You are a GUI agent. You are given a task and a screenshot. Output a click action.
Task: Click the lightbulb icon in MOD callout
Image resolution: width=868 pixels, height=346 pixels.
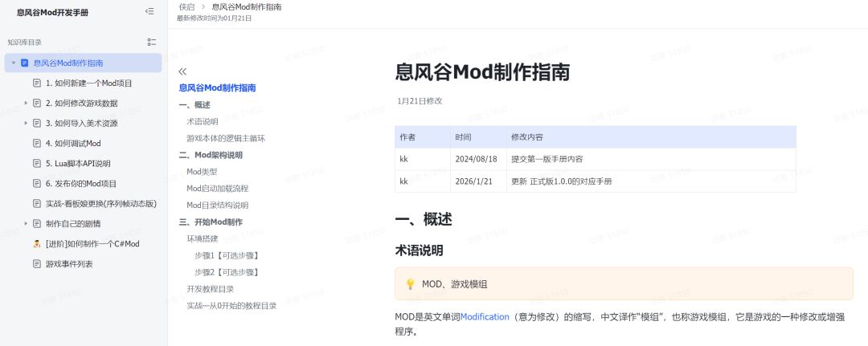[x=410, y=284]
